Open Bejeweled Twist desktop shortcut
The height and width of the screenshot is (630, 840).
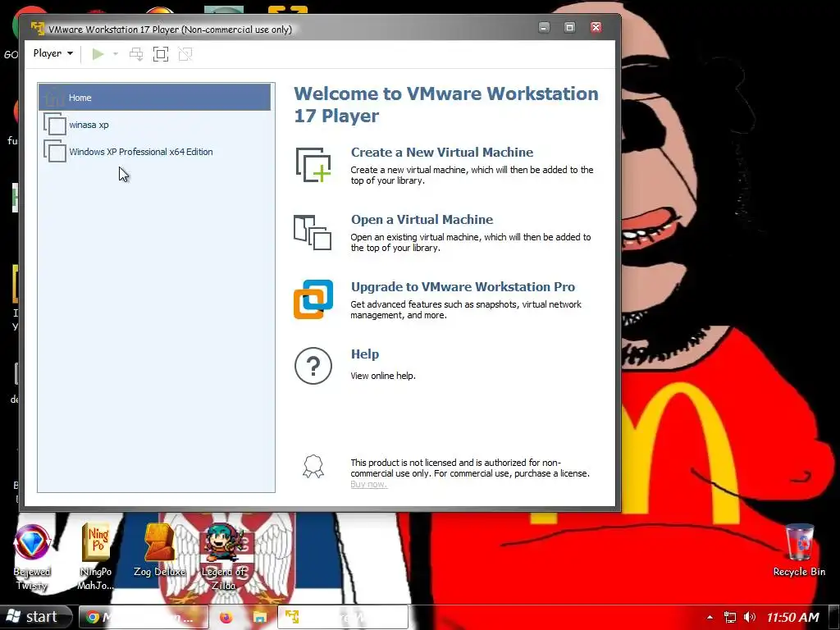(32, 557)
